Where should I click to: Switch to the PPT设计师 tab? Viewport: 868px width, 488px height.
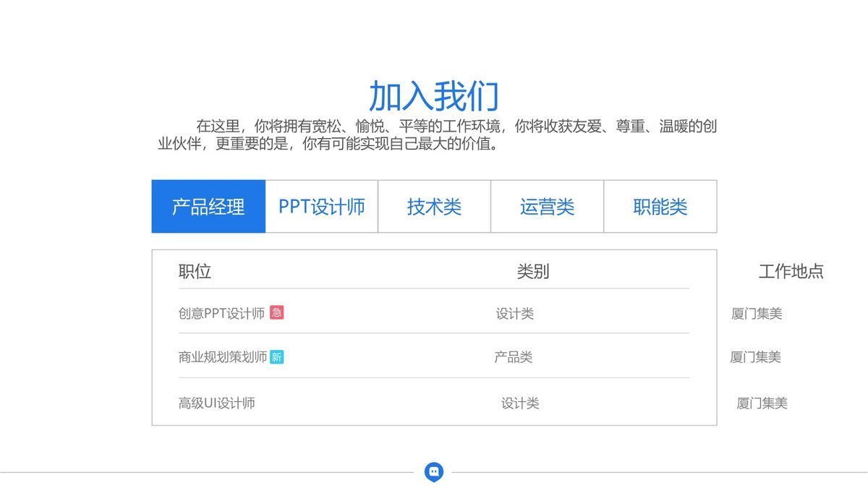pos(321,207)
